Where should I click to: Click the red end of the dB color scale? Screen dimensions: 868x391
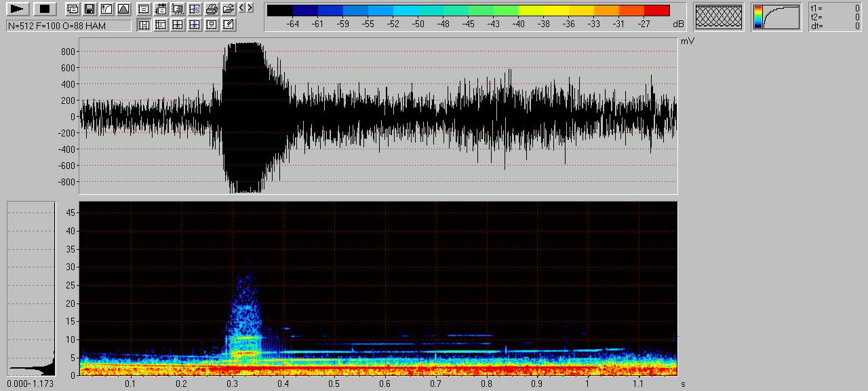[x=656, y=11]
